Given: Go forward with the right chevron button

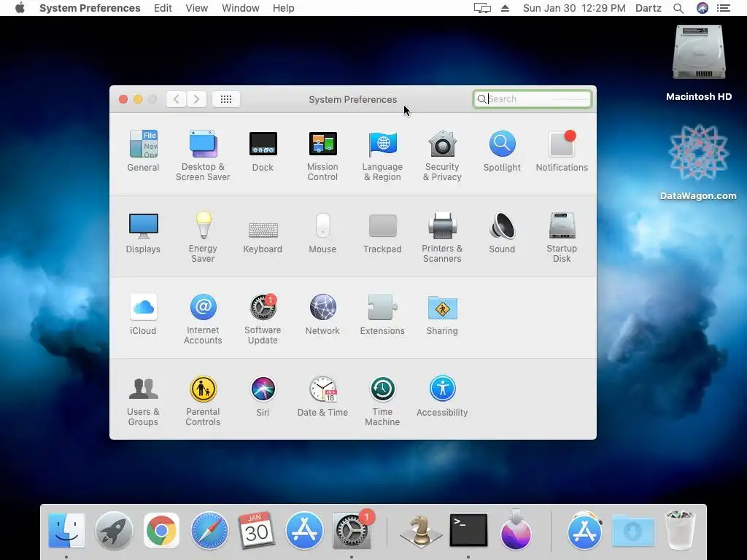Looking at the screenshot, I should pyautogui.click(x=196, y=99).
